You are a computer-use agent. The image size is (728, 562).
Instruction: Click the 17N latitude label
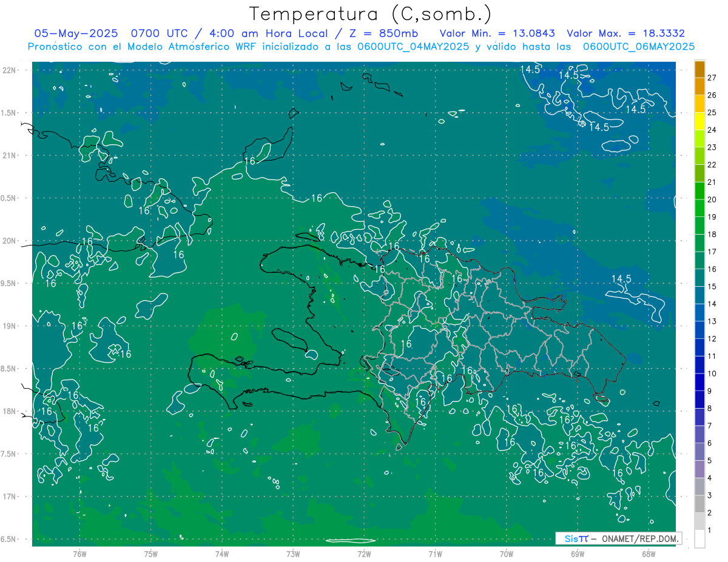point(10,497)
